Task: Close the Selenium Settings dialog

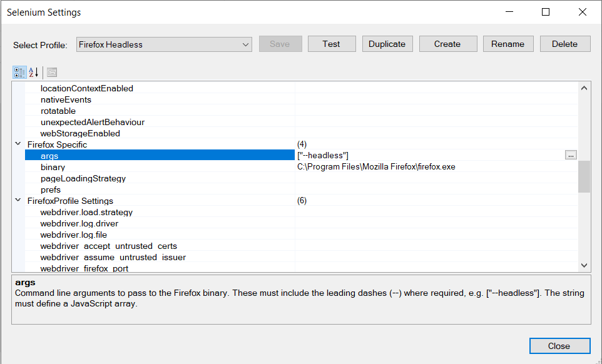Action: tap(559, 345)
